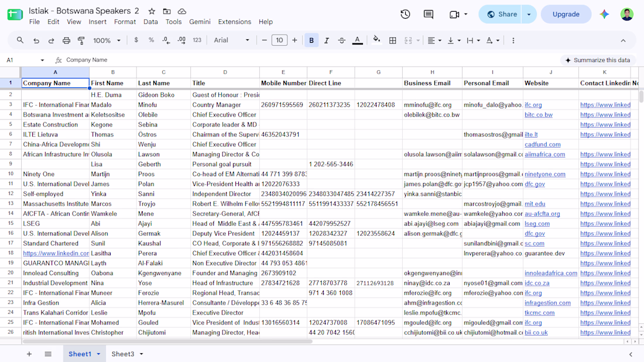Print the spreadsheet
This screenshot has height=362, width=644.
click(x=66, y=40)
